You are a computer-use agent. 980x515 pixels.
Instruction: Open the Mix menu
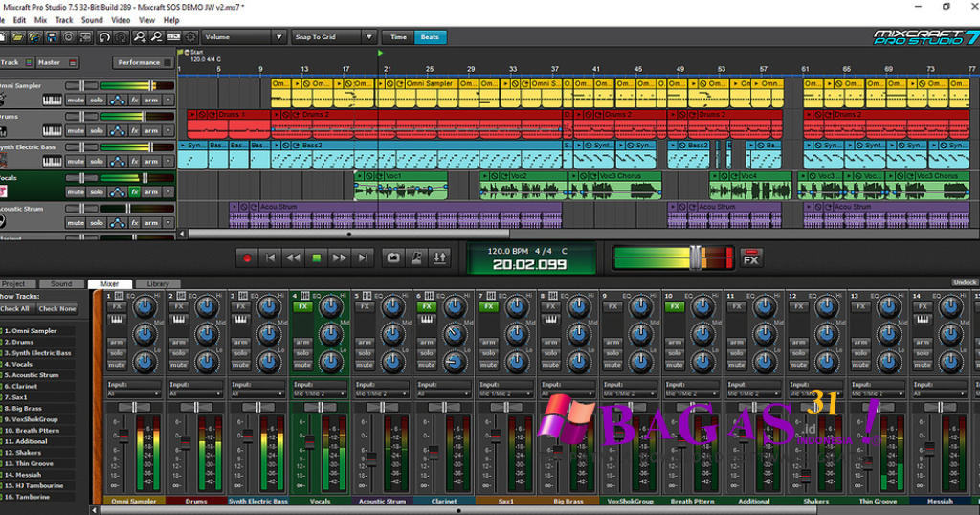coord(40,20)
